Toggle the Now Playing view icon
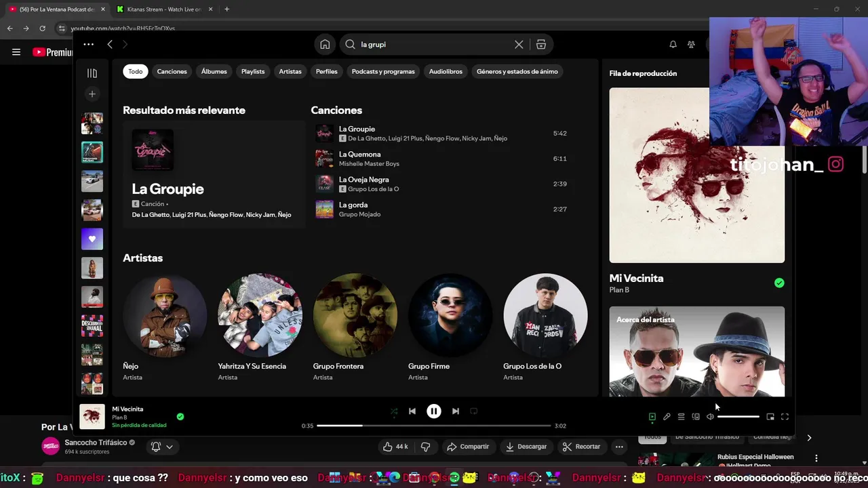This screenshot has width=868, height=488. (652, 417)
